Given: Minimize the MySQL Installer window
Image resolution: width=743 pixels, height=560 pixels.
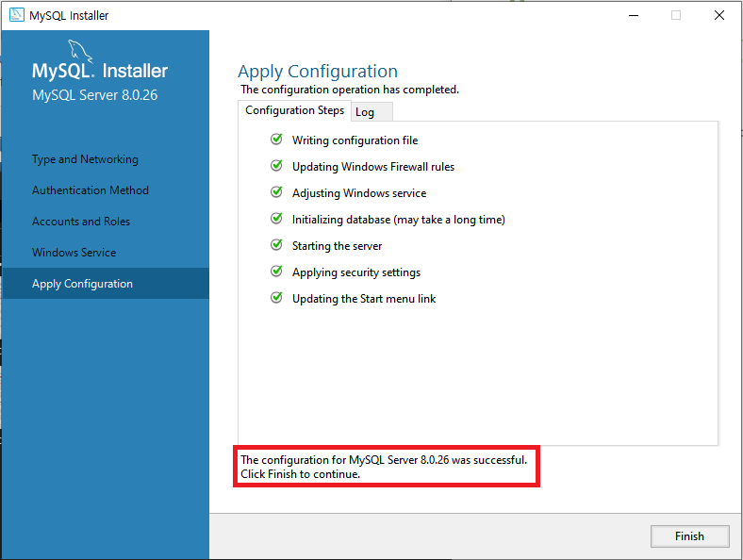Looking at the screenshot, I should [634, 15].
